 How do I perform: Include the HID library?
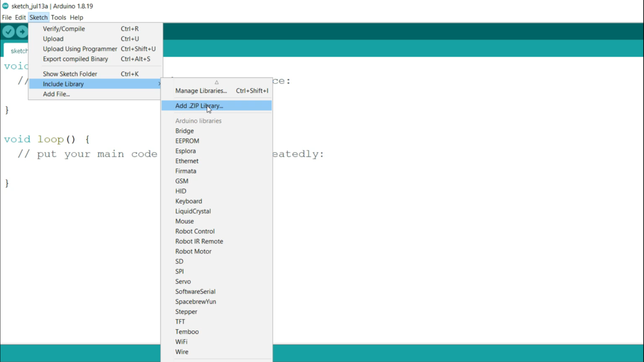pos(216,191)
